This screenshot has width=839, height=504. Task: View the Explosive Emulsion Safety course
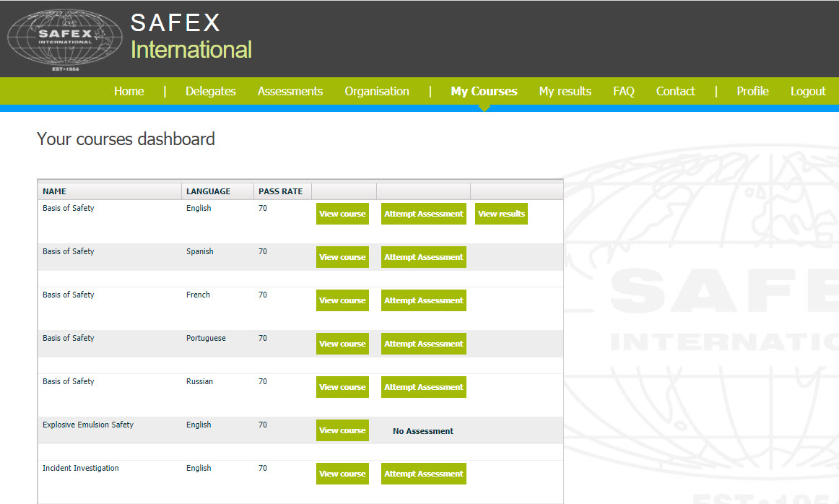342,430
